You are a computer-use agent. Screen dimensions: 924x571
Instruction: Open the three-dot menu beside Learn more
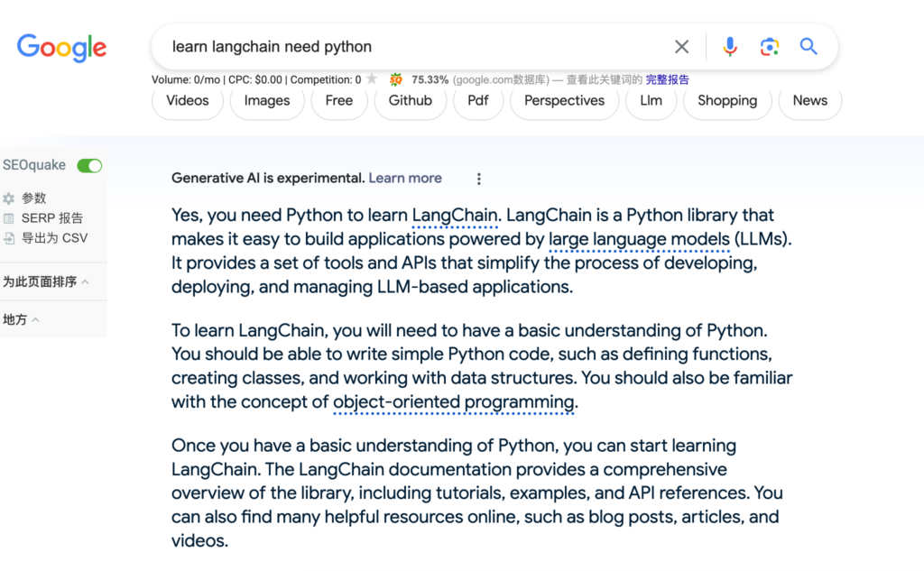(478, 179)
